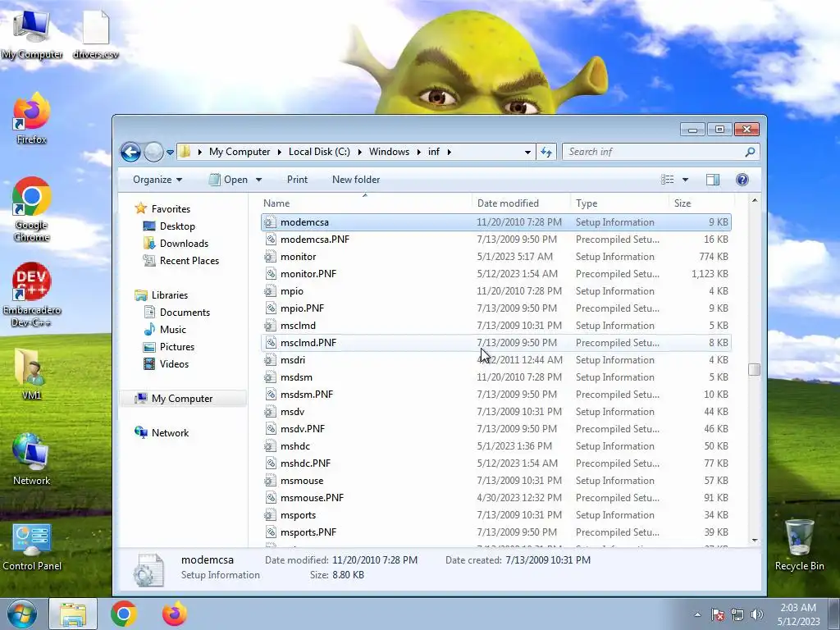The width and height of the screenshot is (840, 630).
Task: Click the Help question mark icon
Action: [742, 180]
